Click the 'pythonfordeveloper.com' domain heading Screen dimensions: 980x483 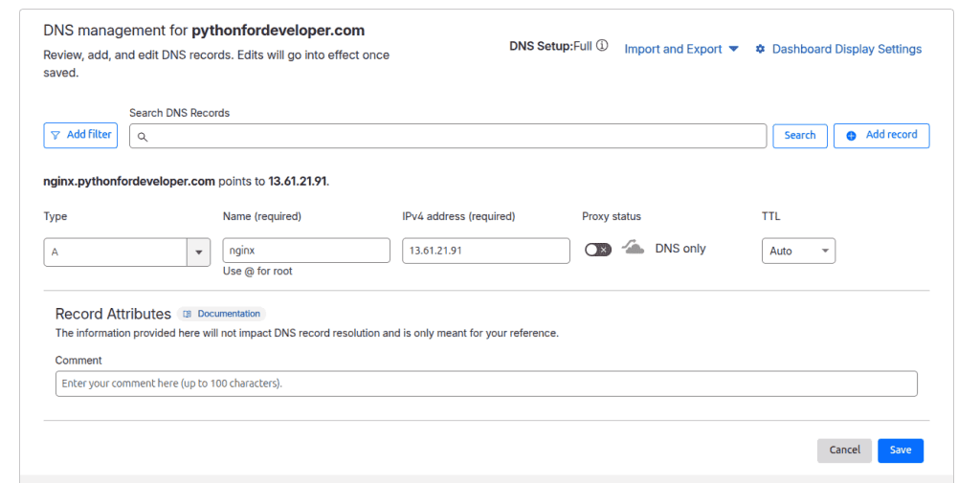[x=278, y=31]
